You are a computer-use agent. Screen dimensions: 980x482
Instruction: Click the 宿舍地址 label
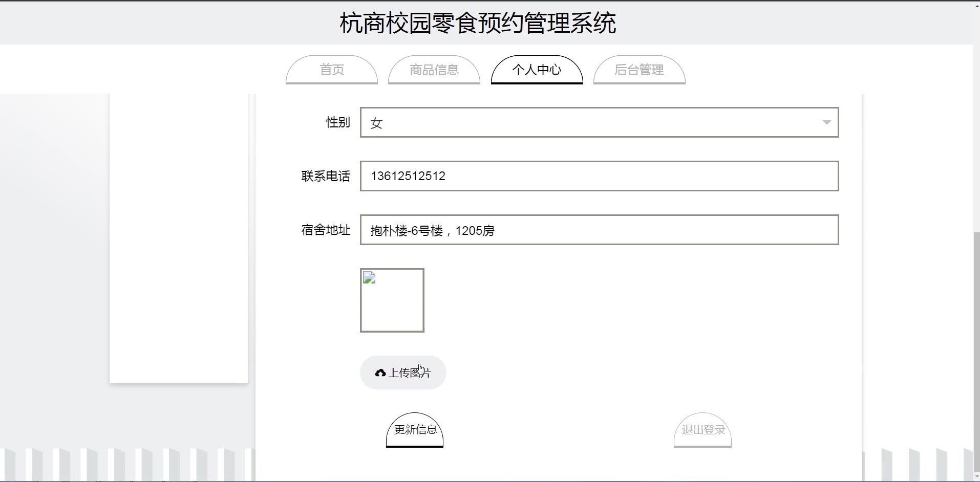(326, 230)
